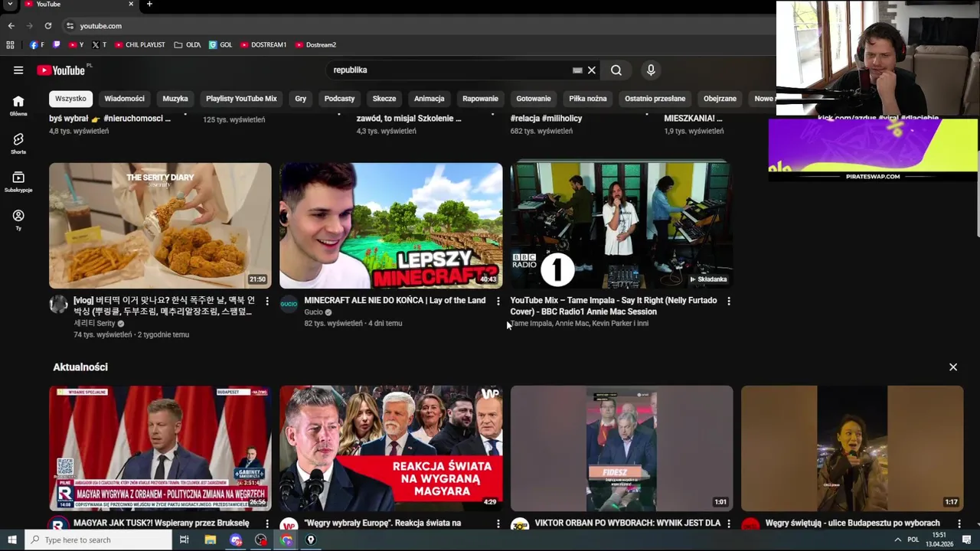This screenshot has width=980, height=551.
Task: Open the Dostream2 bookmark
Action: coord(315,45)
